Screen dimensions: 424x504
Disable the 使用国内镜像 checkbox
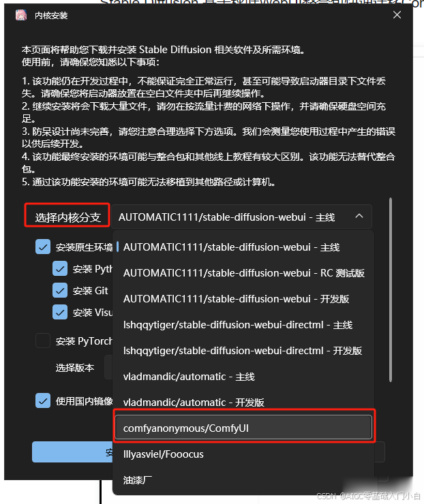point(43,401)
